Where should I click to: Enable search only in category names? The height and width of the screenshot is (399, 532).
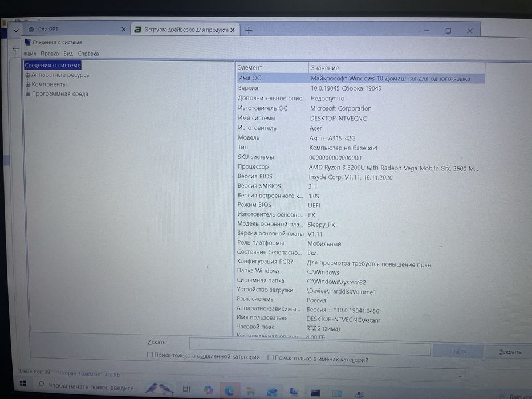tap(270, 357)
